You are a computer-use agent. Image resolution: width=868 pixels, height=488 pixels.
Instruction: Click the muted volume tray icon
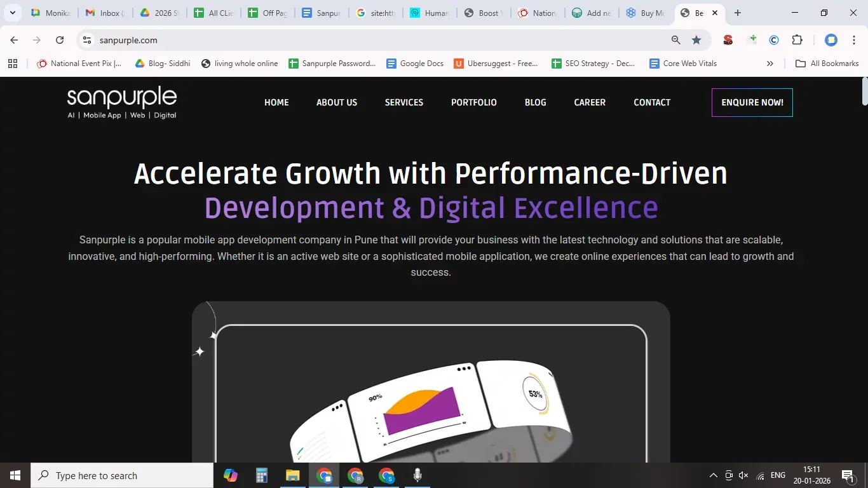pyautogui.click(x=744, y=475)
